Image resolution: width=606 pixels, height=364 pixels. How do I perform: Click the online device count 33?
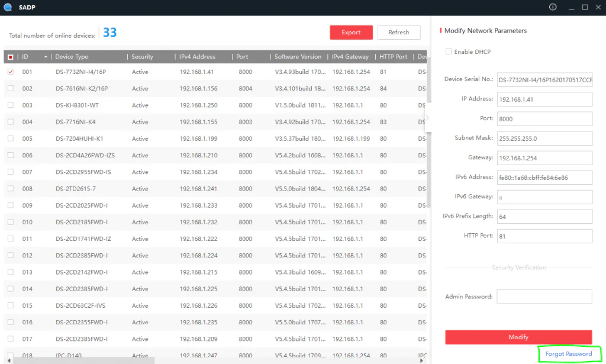click(109, 33)
